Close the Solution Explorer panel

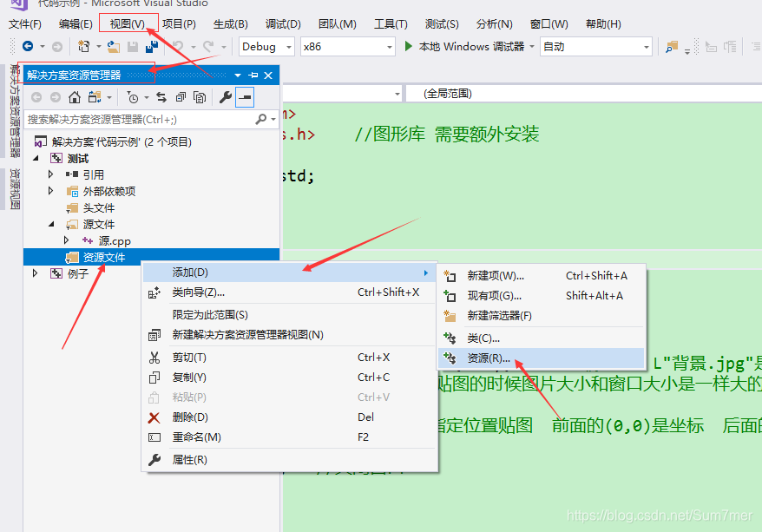[268, 76]
